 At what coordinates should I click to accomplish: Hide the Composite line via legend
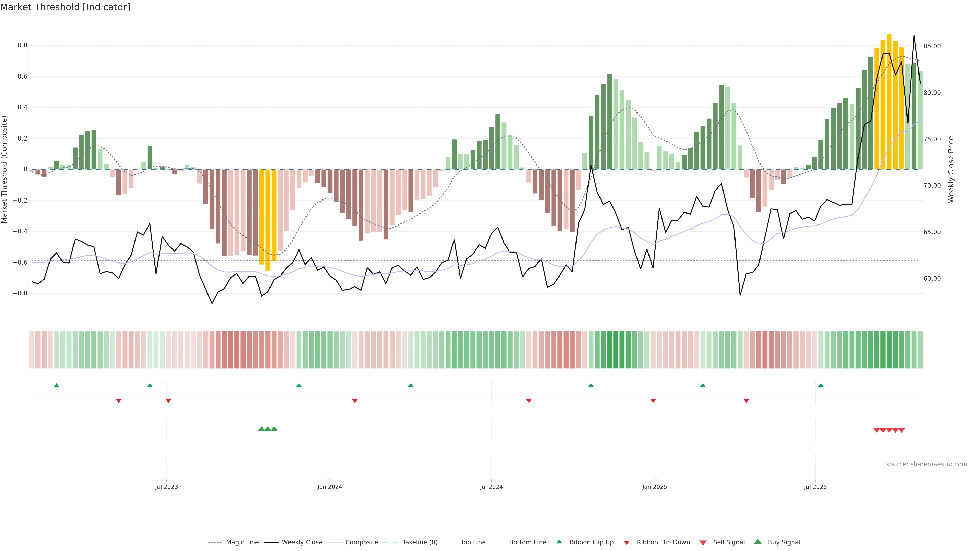point(361,542)
